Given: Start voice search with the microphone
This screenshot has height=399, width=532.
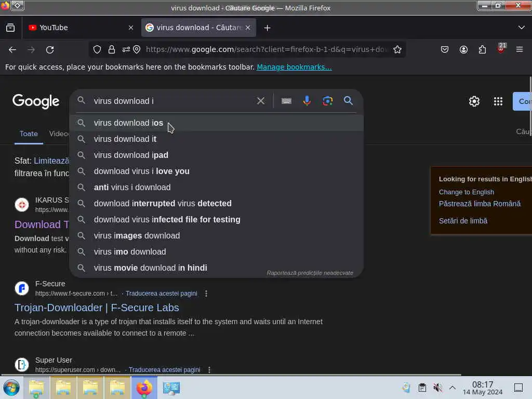Looking at the screenshot, I should click(307, 101).
